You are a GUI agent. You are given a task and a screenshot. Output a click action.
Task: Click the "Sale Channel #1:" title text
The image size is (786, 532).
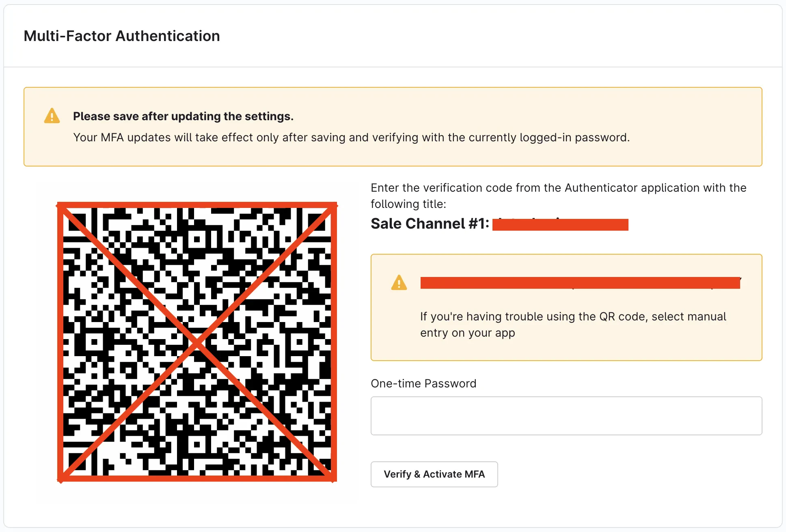click(430, 224)
